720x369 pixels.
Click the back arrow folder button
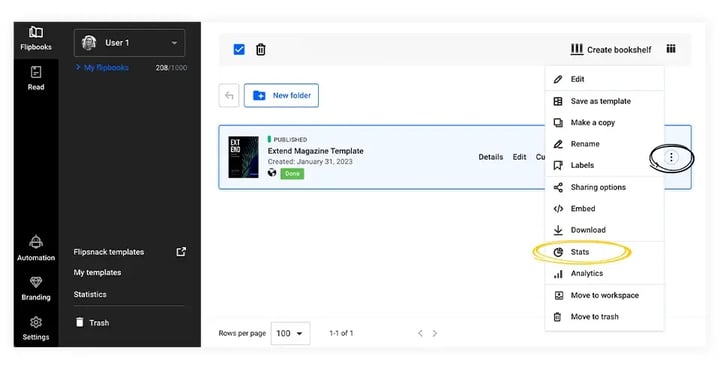[229, 95]
